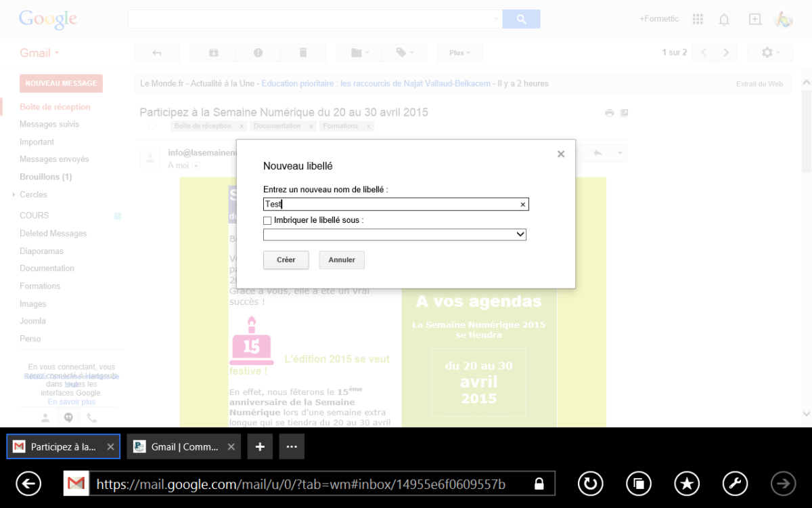Clear the label name field with its X

[522, 205]
